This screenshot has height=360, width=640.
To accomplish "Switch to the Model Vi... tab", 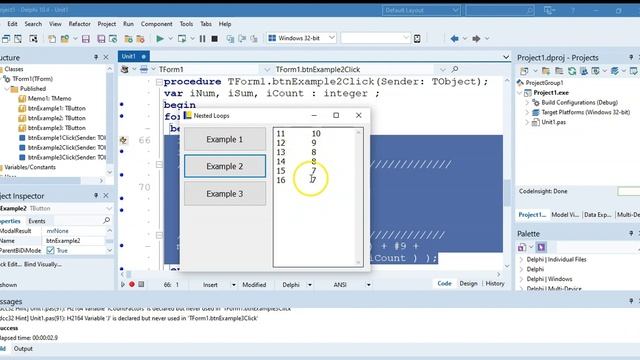I will (x=565, y=214).
